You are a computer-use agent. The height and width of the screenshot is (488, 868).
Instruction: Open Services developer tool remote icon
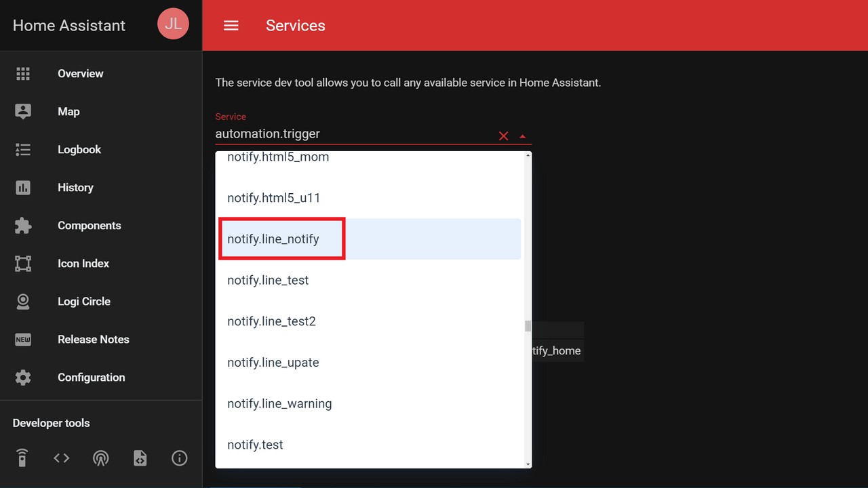[x=22, y=458]
